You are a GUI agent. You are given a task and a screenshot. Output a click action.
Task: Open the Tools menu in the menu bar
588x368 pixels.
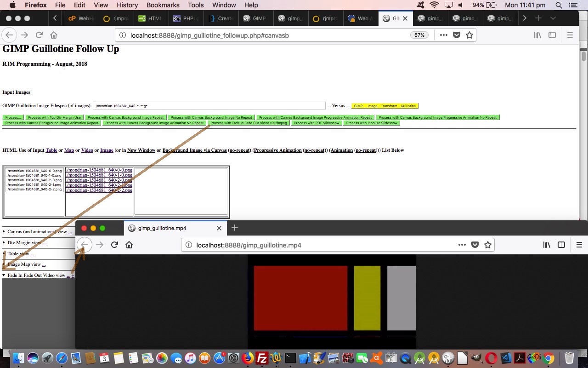pos(196,5)
